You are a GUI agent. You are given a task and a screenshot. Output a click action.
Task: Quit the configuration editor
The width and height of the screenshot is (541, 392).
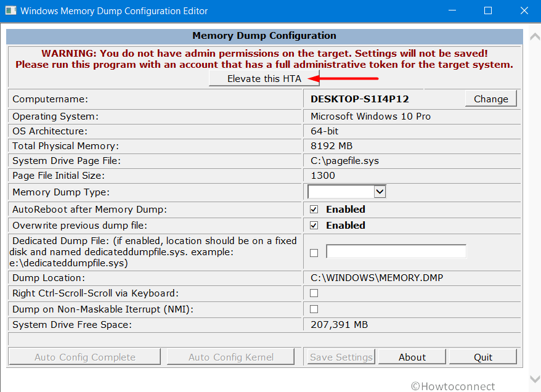[x=483, y=357]
